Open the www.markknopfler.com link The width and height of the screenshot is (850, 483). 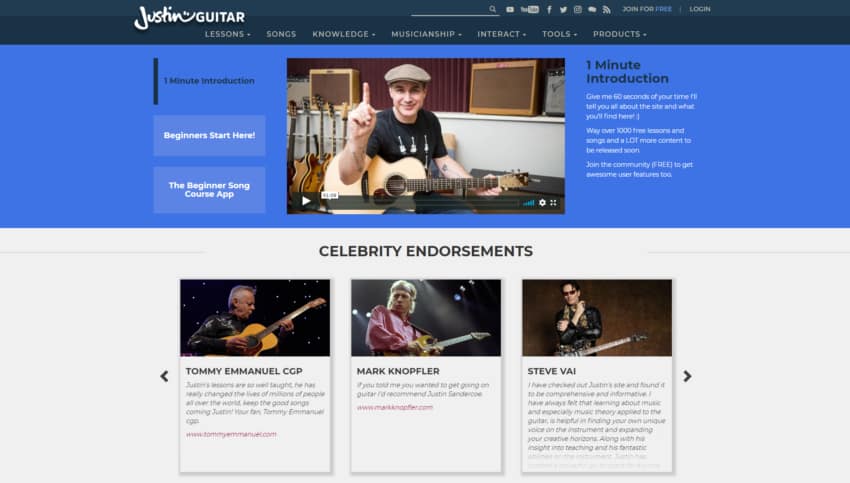(x=395, y=407)
